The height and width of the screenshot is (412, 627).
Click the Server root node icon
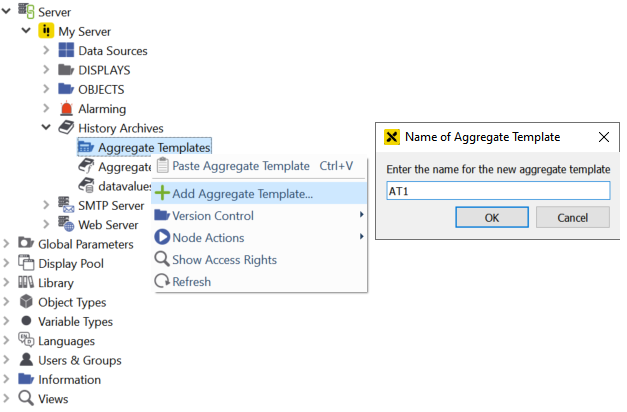click(26, 11)
